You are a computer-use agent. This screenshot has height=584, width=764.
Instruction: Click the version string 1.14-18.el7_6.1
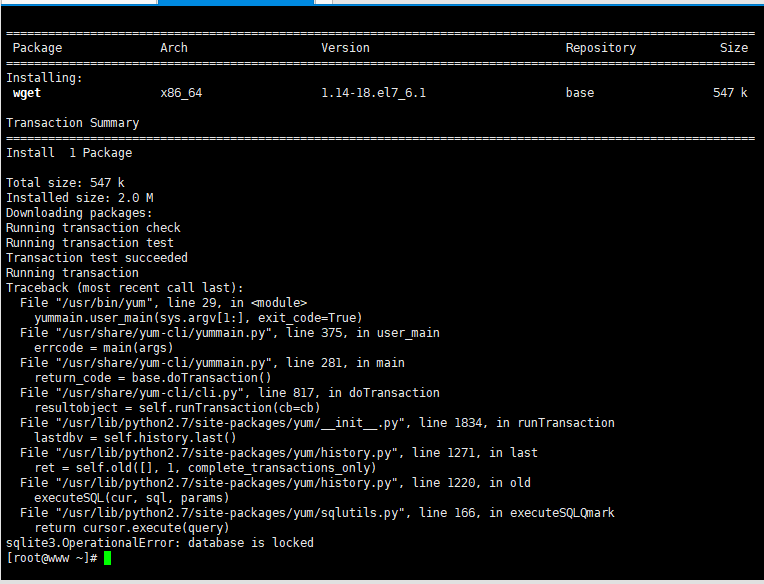coord(373,93)
